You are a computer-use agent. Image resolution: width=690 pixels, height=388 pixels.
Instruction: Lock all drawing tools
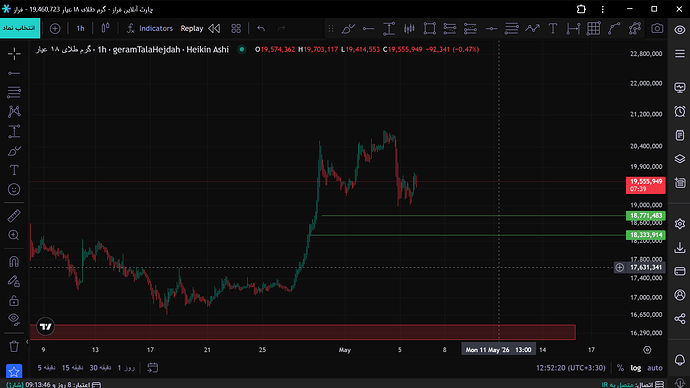point(14,300)
